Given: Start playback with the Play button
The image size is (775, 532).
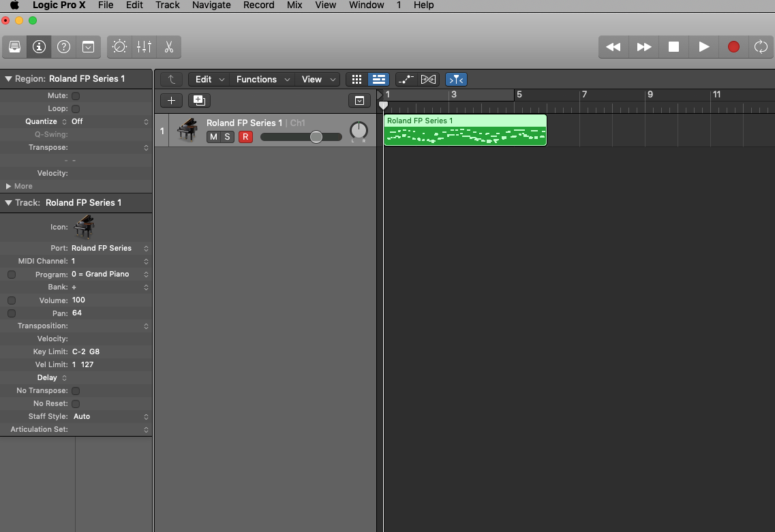Looking at the screenshot, I should [x=704, y=47].
